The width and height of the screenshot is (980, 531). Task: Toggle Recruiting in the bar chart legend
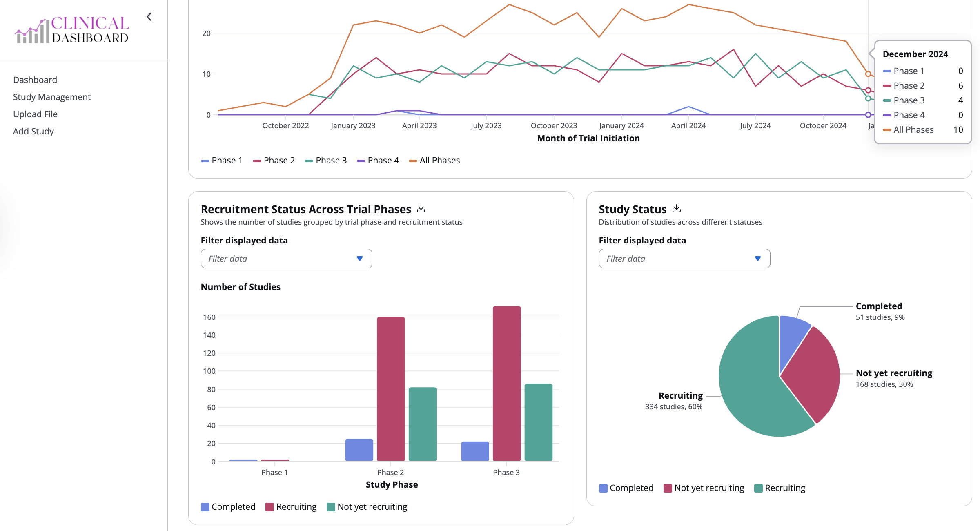[291, 507]
